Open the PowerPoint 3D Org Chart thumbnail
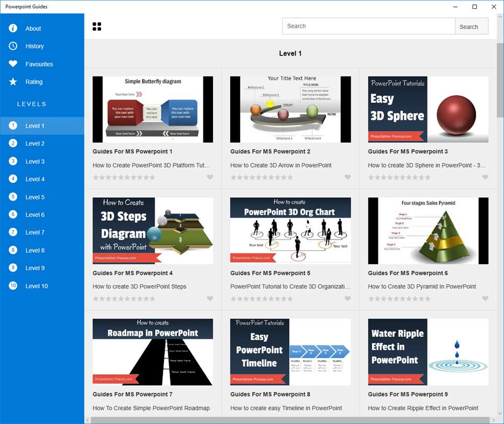 (290, 231)
